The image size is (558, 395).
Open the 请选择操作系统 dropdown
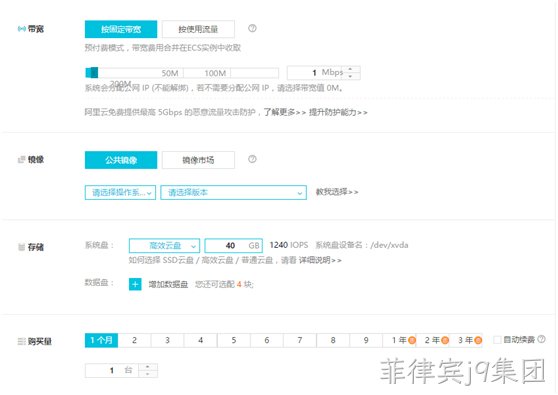coord(120,193)
